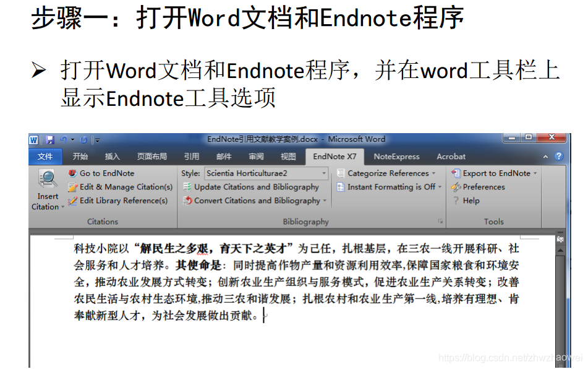Open the Style combo box Scientia Horticulturae2
588x369 pixels.
[266, 173]
